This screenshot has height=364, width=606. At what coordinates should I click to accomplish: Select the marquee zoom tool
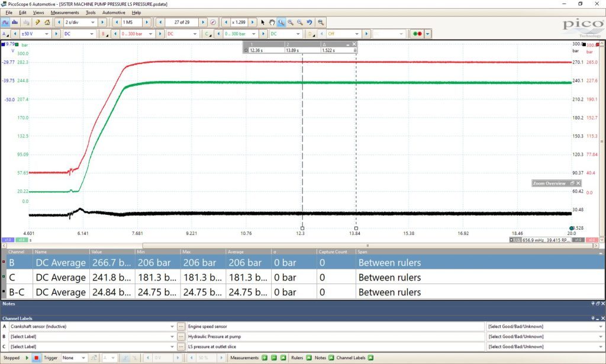click(281, 22)
